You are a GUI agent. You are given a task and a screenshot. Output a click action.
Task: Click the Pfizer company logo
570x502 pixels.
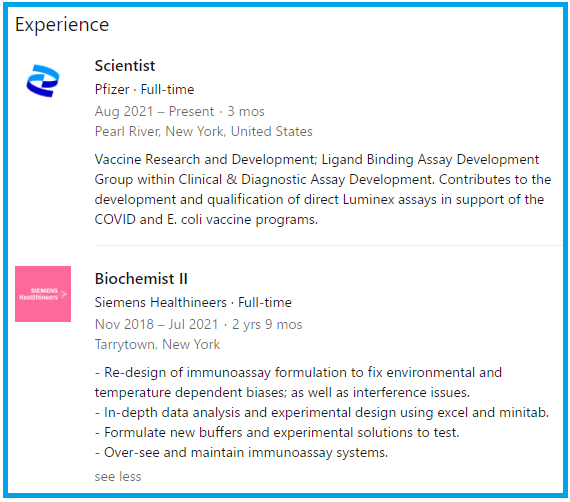point(43,81)
